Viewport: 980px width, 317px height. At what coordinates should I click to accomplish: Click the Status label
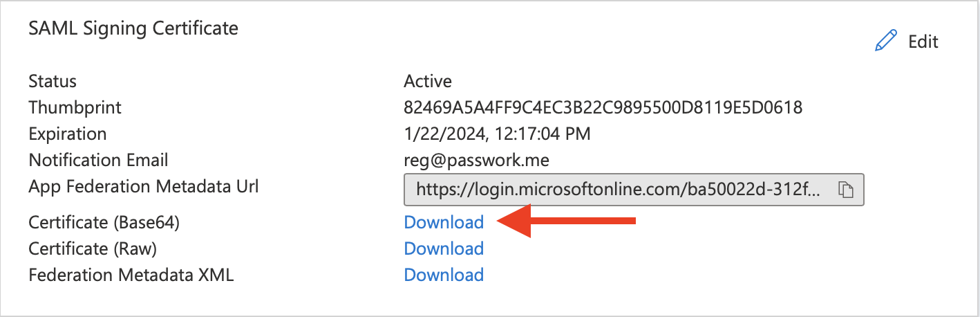[x=53, y=81]
